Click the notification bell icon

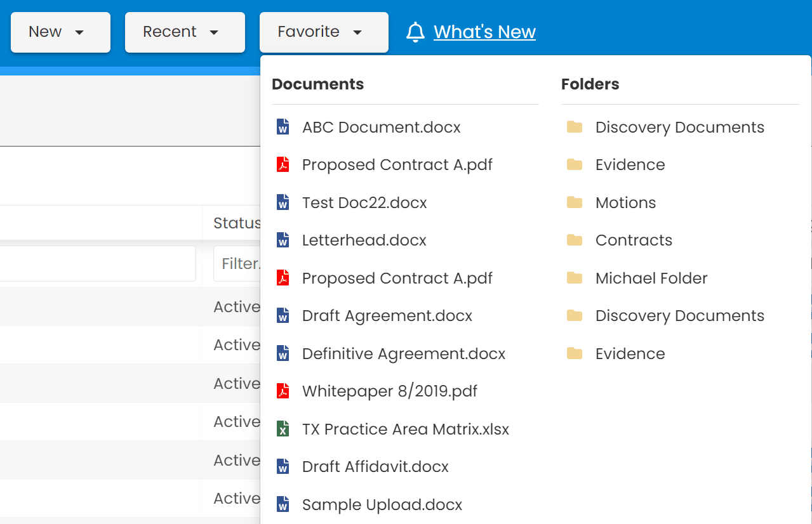(x=415, y=32)
